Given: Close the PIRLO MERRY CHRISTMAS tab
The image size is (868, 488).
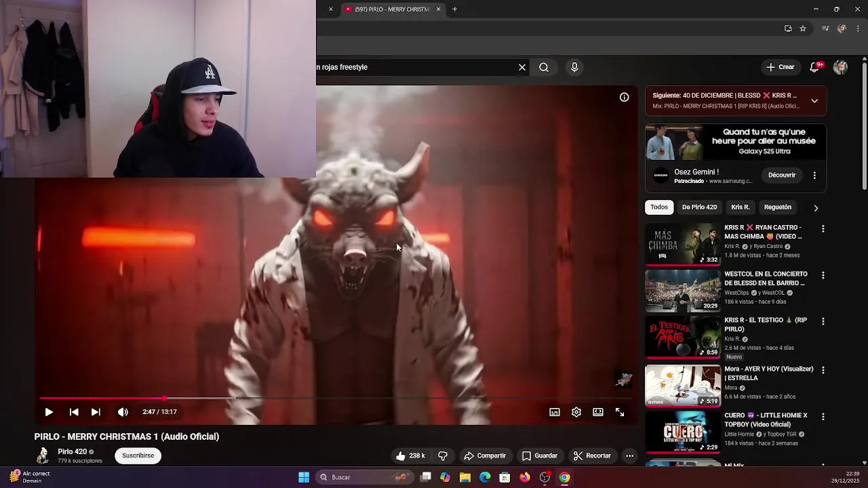Looking at the screenshot, I should (438, 9).
